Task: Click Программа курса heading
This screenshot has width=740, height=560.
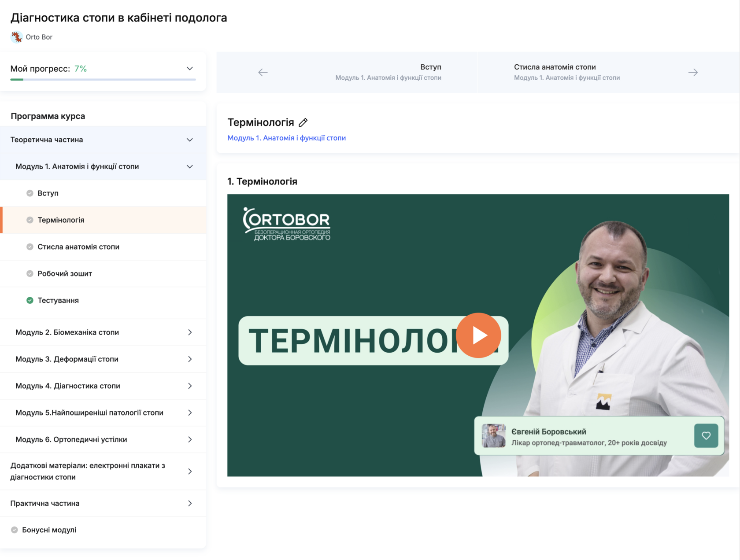Action: [x=48, y=116]
